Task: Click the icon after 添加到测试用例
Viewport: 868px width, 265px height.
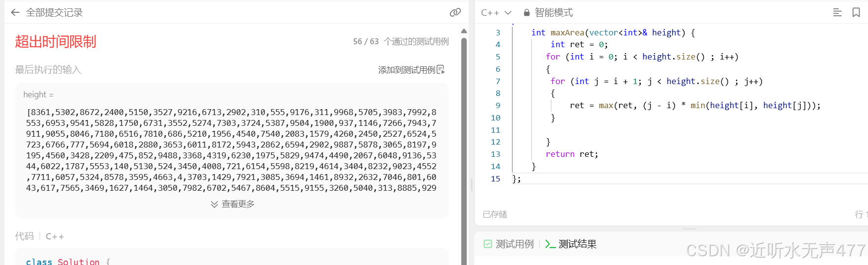Action: click(441, 70)
